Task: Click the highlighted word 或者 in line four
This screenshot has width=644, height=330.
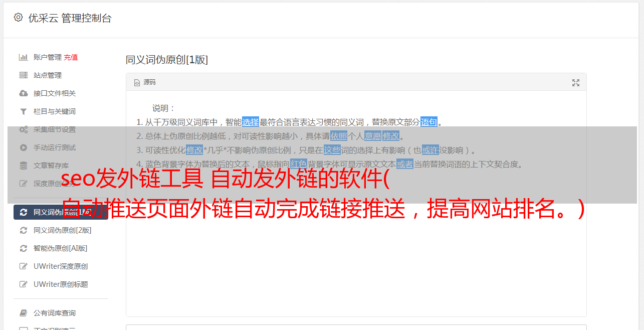Action: click(x=405, y=164)
